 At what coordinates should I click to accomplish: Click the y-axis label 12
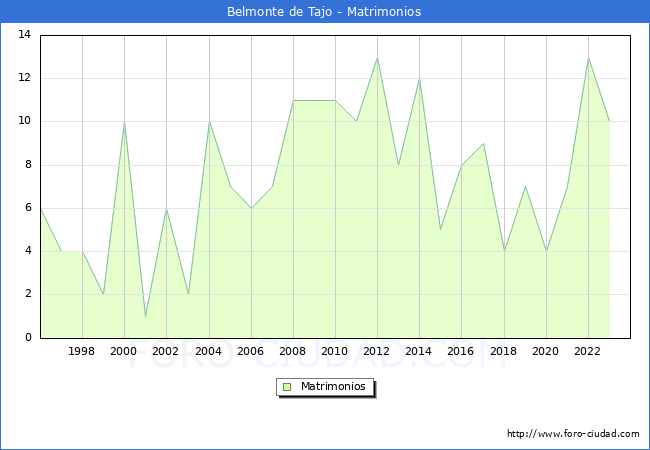point(24,77)
